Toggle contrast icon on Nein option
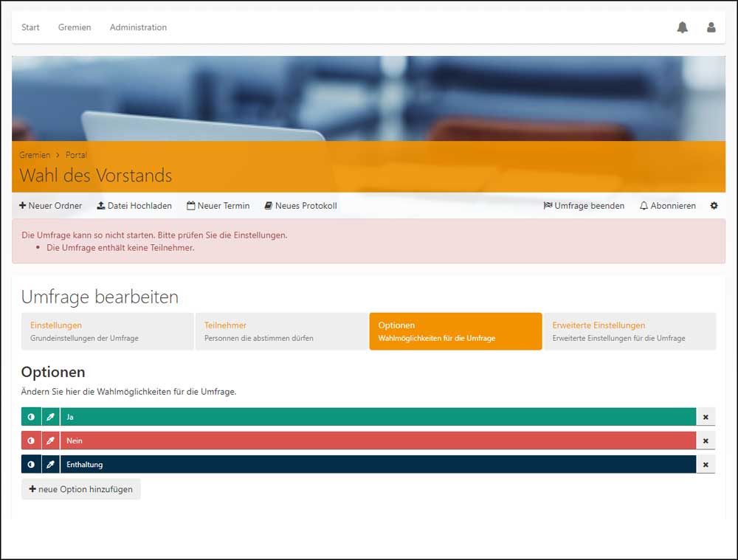 coord(31,440)
